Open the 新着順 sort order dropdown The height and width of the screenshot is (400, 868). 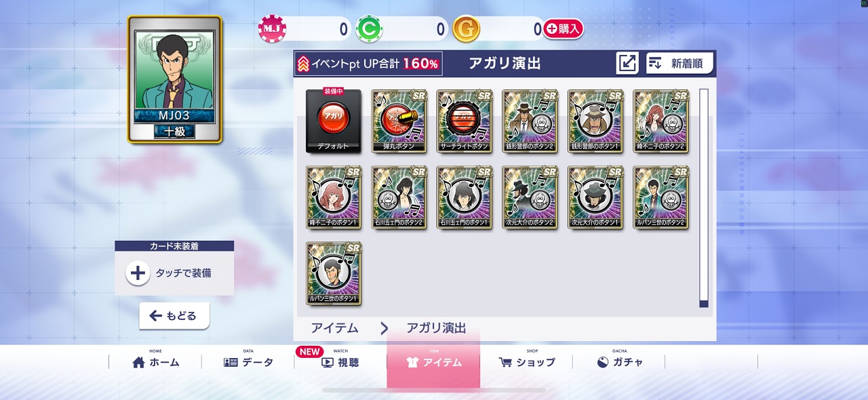pyautogui.click(x=679, y=63)
